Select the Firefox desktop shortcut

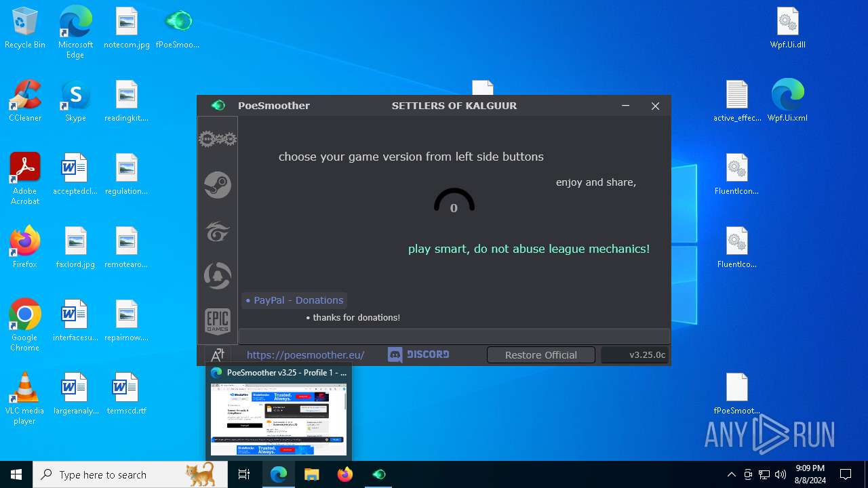tap(25, 248)
